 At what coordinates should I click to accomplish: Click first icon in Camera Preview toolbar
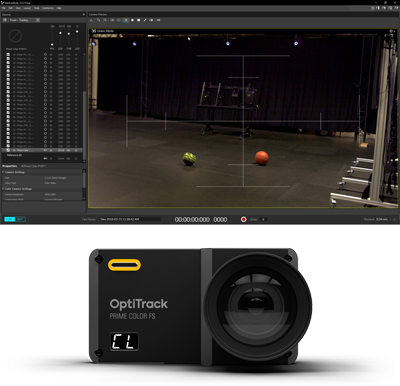(x=91, y=20)
